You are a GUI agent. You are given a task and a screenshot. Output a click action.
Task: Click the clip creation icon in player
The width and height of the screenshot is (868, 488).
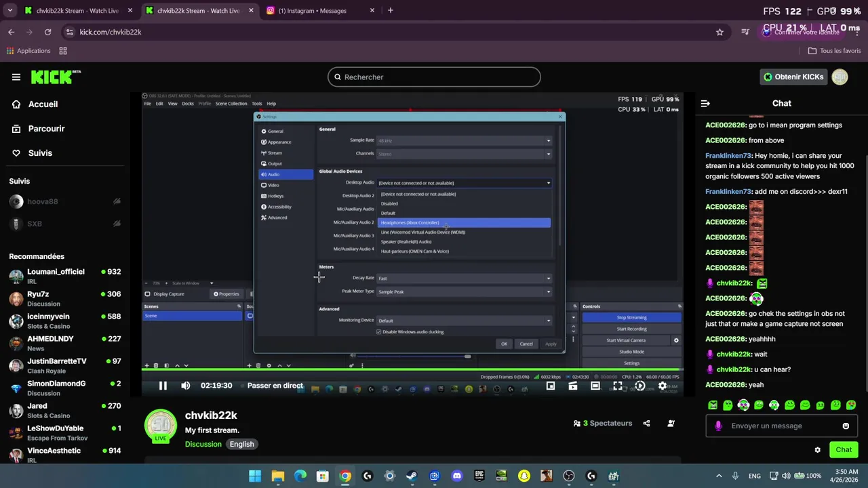[x=573, y=386]
